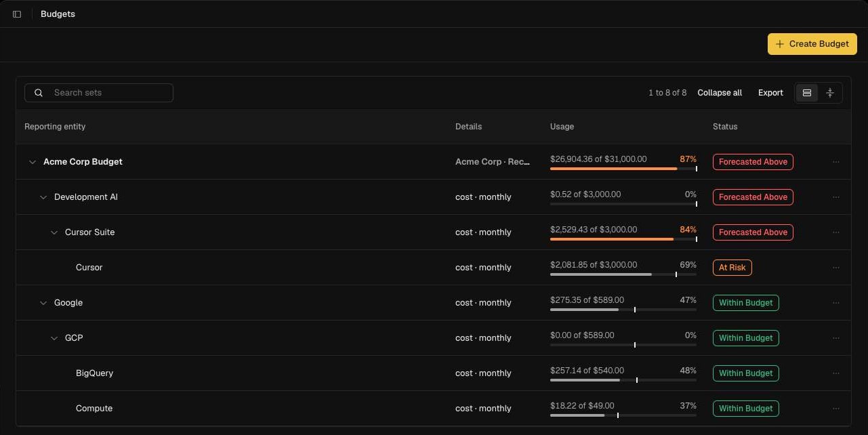Open the more menu for the GCP row
Image resolution: width=868 pixels, height=435 pixels.
pyautogui.click(x=835, y=338)
